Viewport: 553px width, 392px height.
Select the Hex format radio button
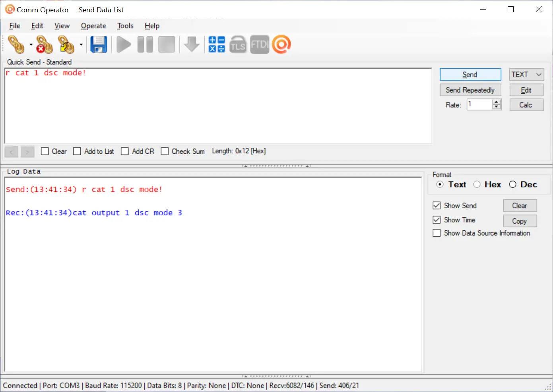(x=477, y=184)
